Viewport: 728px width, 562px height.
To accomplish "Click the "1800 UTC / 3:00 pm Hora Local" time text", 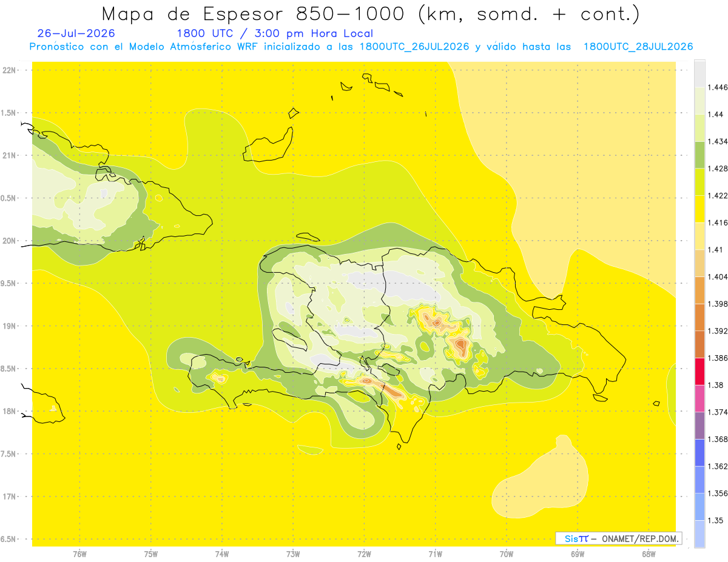I will pos(275,34).
